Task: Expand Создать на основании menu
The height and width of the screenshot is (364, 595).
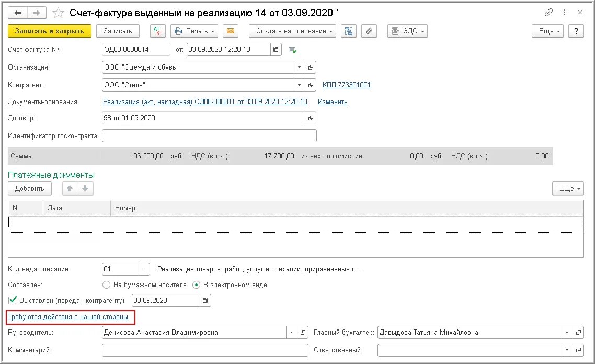Action: (292, 31)
